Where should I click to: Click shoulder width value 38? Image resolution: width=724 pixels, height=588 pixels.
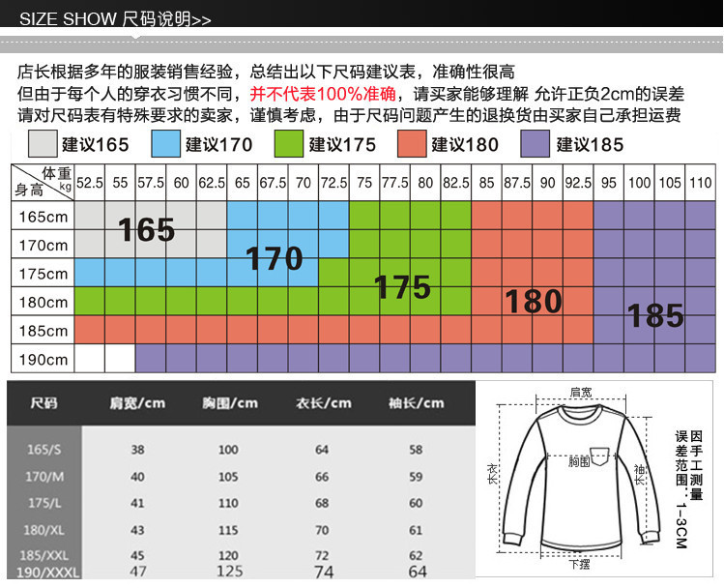tap(137, 450)
